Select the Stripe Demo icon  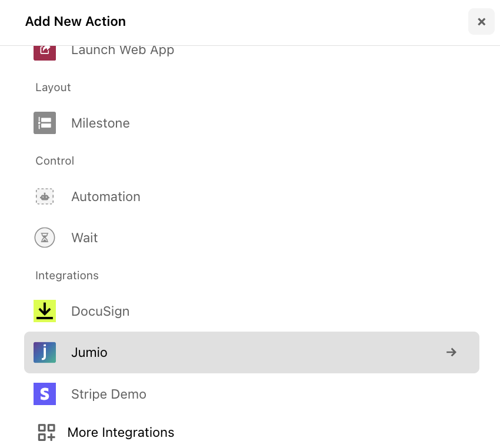(x=45, y=394)
